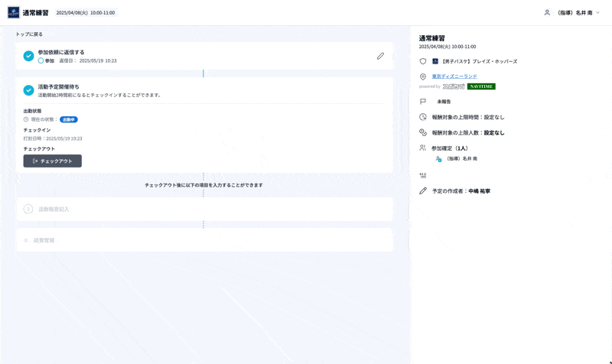The image size is (612, 364).
Task: Click the team logo icon in header
Action: [x=14, y=12]
